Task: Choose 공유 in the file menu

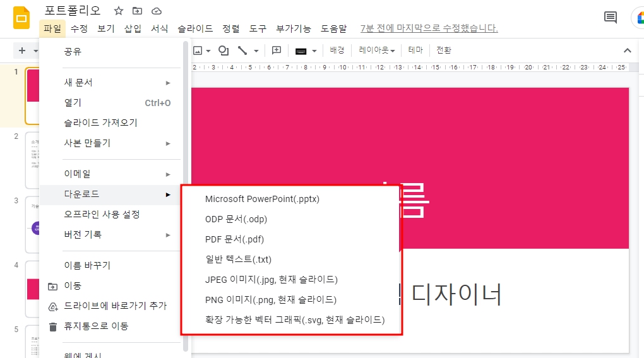Action: click(110, 51)
